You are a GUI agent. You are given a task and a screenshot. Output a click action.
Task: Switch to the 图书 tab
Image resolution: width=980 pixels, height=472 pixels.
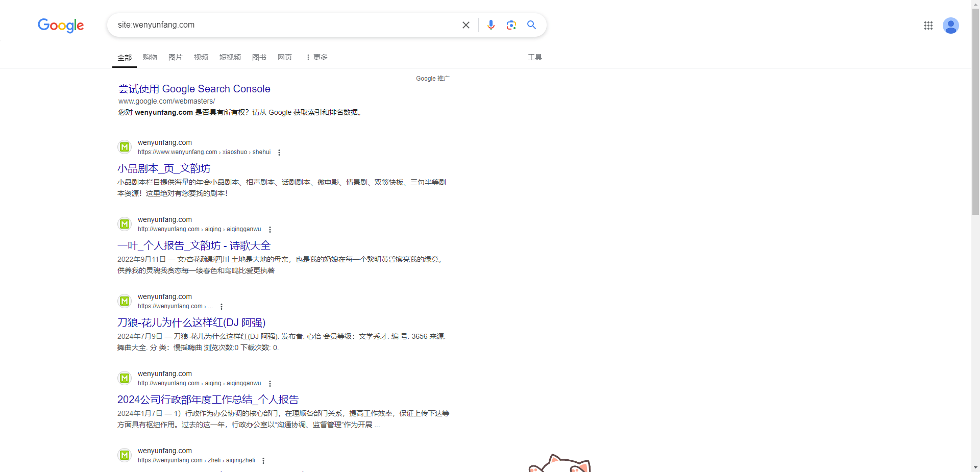click(x=259, y=57)
